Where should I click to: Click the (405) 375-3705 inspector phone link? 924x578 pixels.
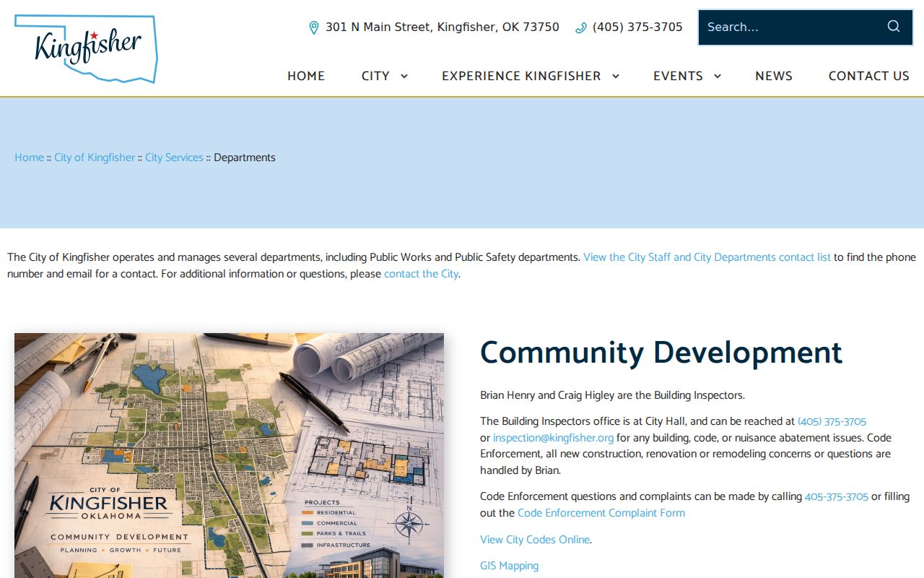[x=832, y=421]
